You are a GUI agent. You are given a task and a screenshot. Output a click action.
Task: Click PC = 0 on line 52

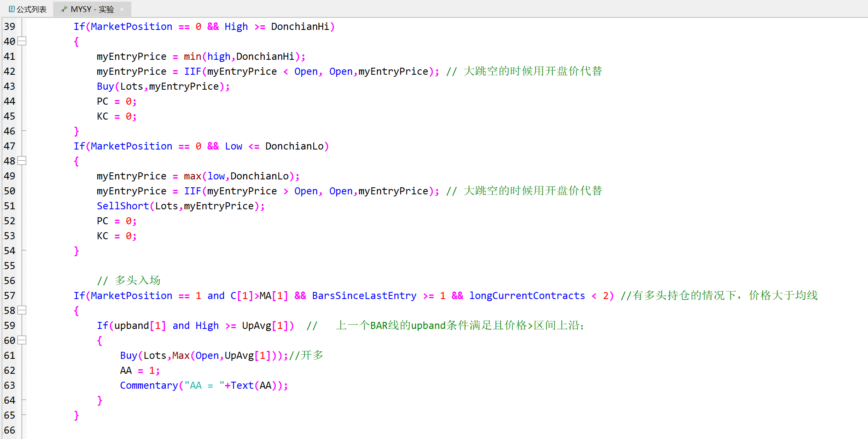click(116, 221)
